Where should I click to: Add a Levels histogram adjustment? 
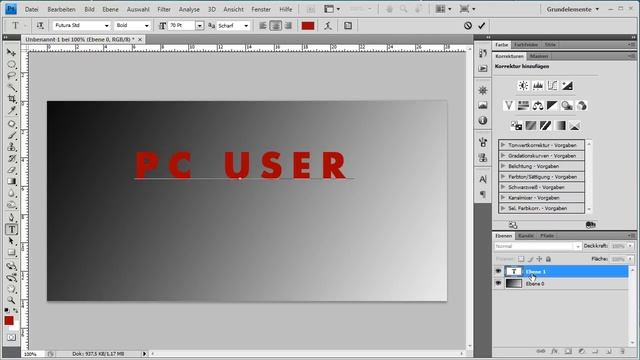coord(538,85)
